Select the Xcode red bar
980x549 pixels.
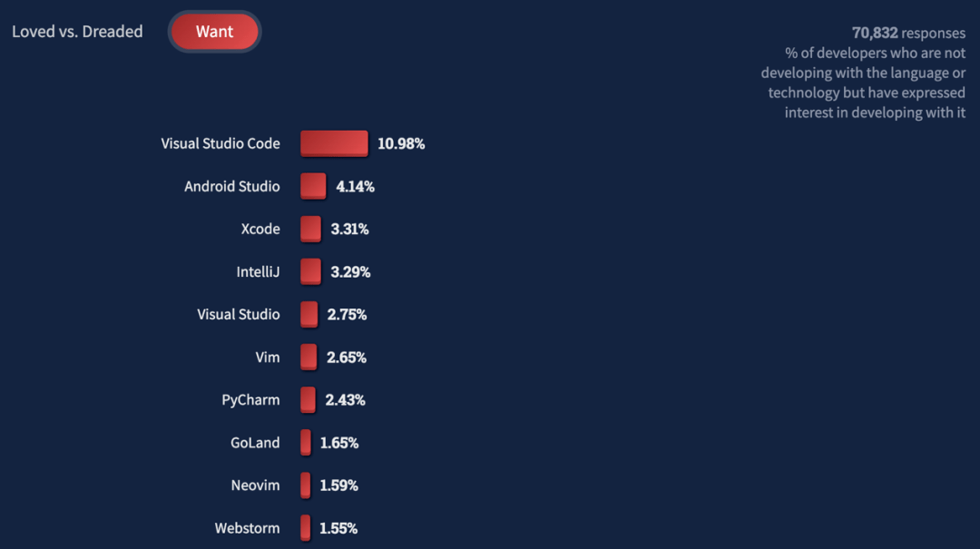click(x=310, y=229)
